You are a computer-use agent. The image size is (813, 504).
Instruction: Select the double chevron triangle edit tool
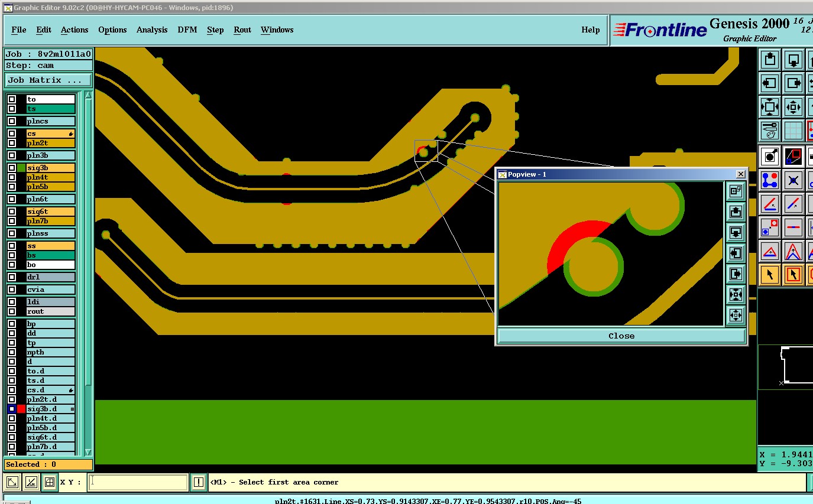[793, 251]
